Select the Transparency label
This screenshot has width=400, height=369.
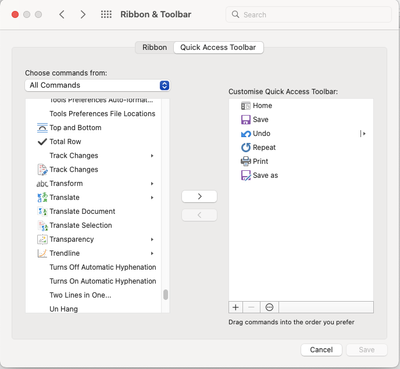click(72, 239)
